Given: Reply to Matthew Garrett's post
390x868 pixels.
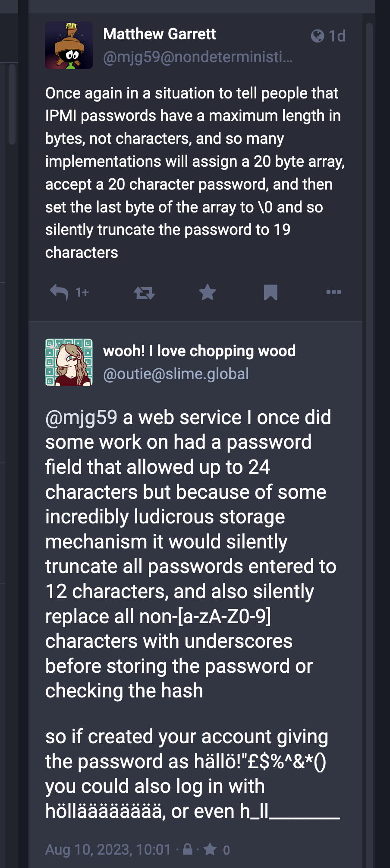Looking at the screenshot, I should point(60,292).
